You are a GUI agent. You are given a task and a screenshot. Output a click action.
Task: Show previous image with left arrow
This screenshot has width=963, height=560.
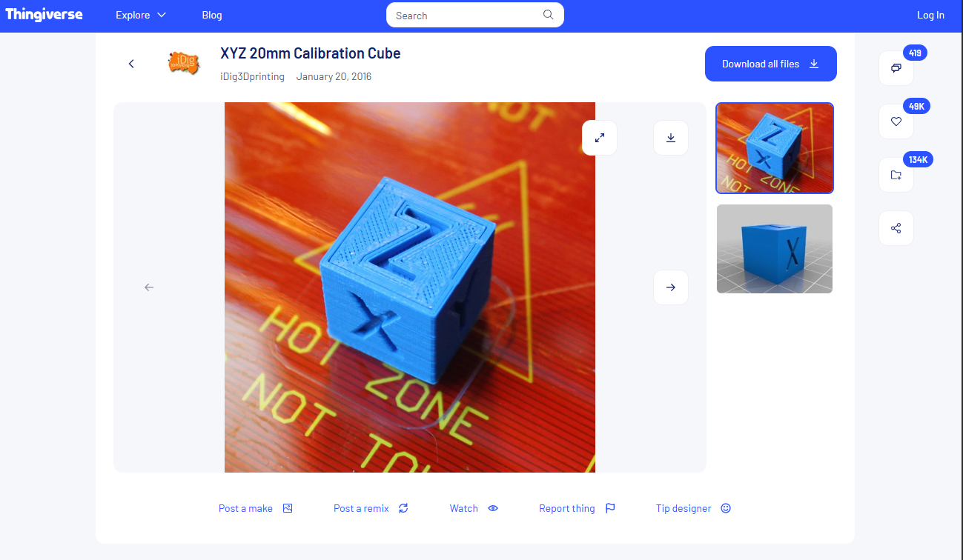click(x=149, y=287)
